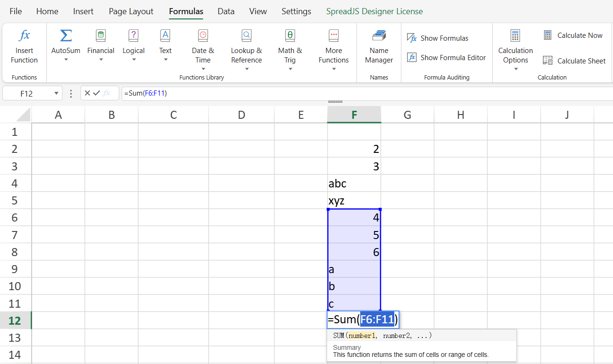This screenshot has width=613, height=364.
Task: Expand the More Functions dropdown arrow
Action: 333,69
